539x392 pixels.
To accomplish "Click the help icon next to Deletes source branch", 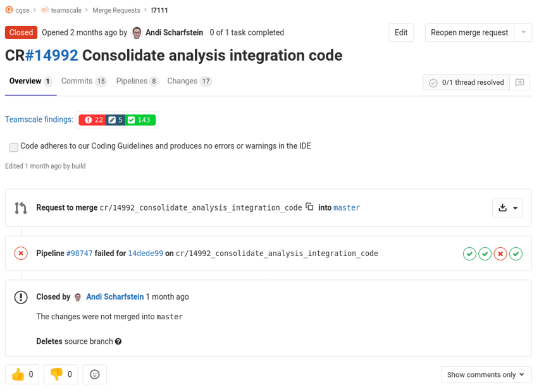I will (118, 341).
